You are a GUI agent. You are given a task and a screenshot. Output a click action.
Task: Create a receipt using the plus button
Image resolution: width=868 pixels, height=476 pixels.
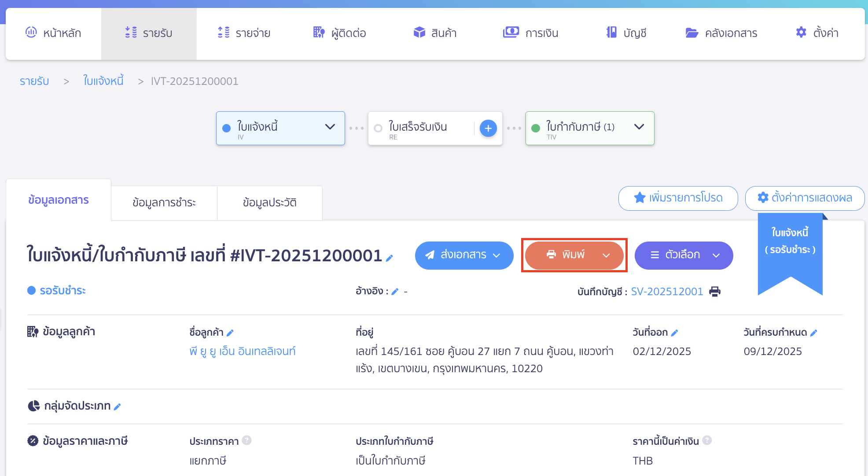[488, 128]
